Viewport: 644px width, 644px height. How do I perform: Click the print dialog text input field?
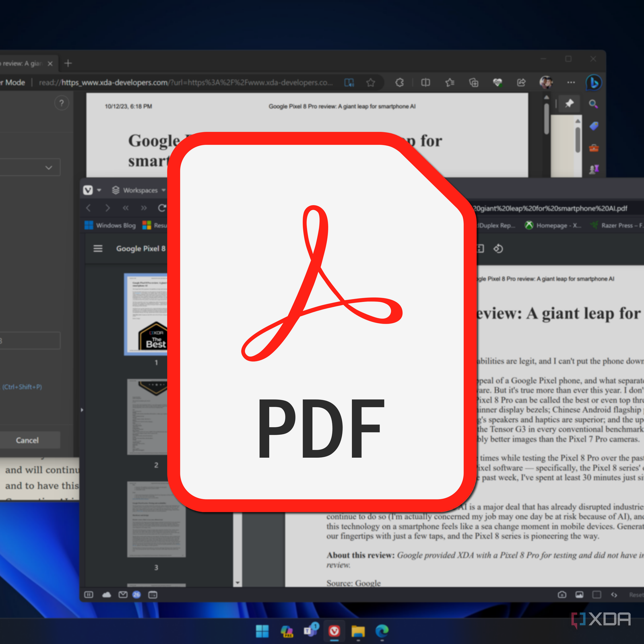[30, 341]
